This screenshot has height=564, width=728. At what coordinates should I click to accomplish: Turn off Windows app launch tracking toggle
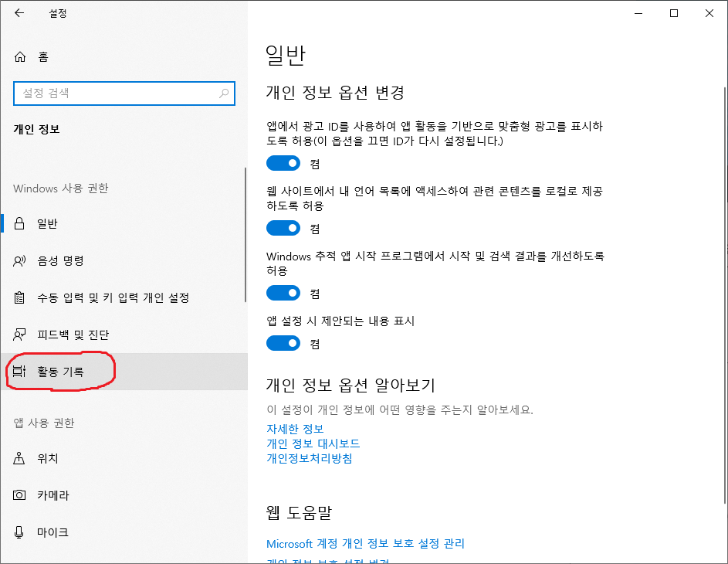pyautogui.click(x=283, y=294)
